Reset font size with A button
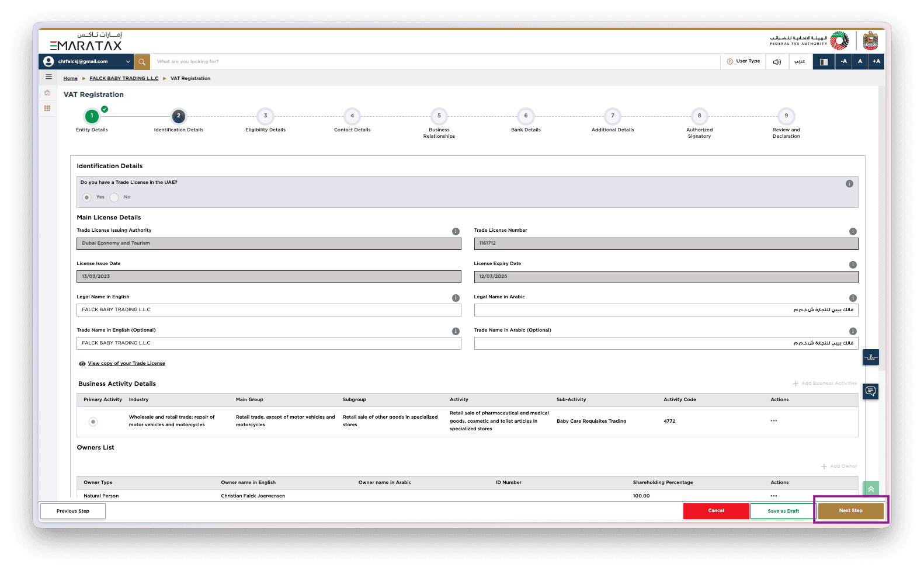The height and width of the screenshot is (571, 924). (860, 61)
